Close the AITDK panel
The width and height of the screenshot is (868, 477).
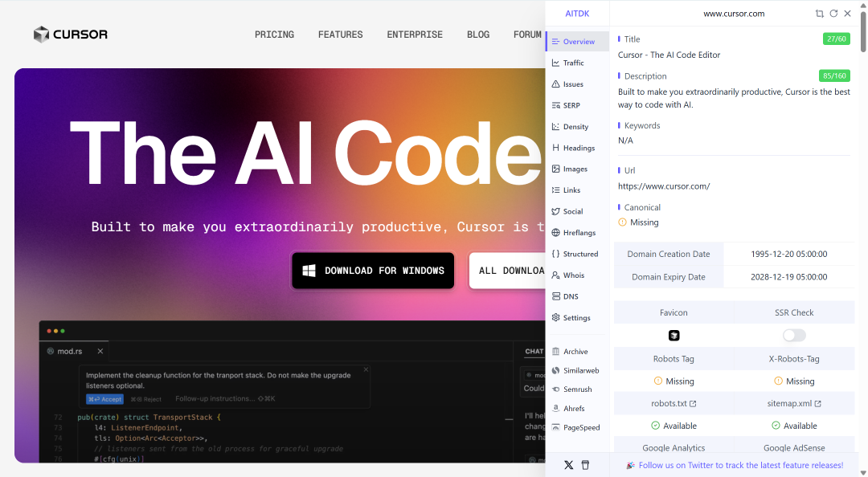848,14
